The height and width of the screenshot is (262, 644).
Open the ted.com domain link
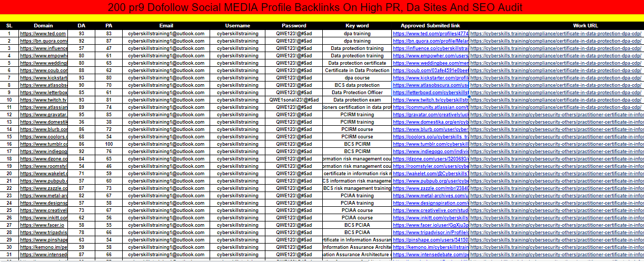(43, 33)
